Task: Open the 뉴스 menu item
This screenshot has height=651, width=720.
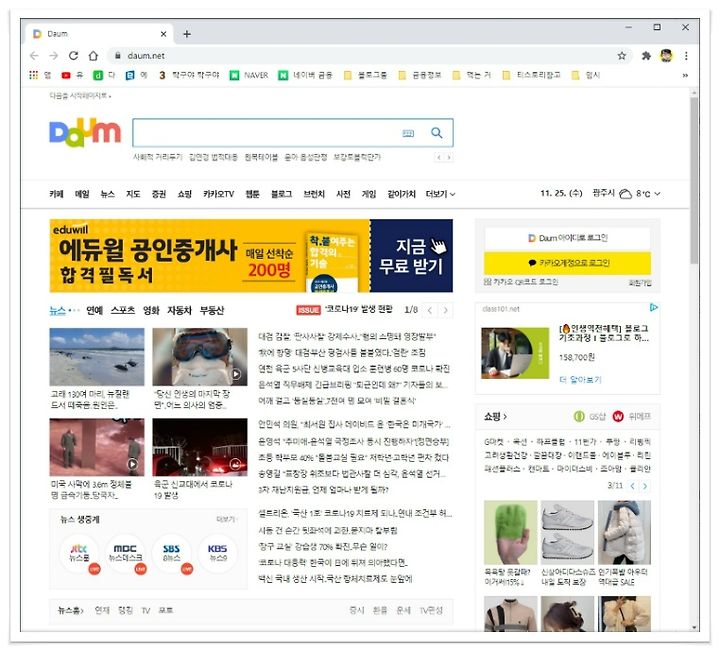Action: [x=107, y=194]
